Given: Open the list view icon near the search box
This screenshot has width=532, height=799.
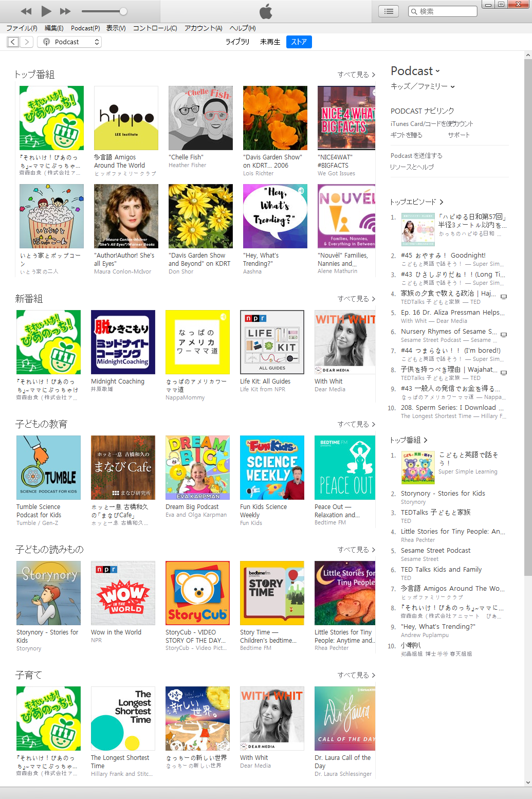Looking at the screenshot, I should pyautogui.click(x=389, y=11).
